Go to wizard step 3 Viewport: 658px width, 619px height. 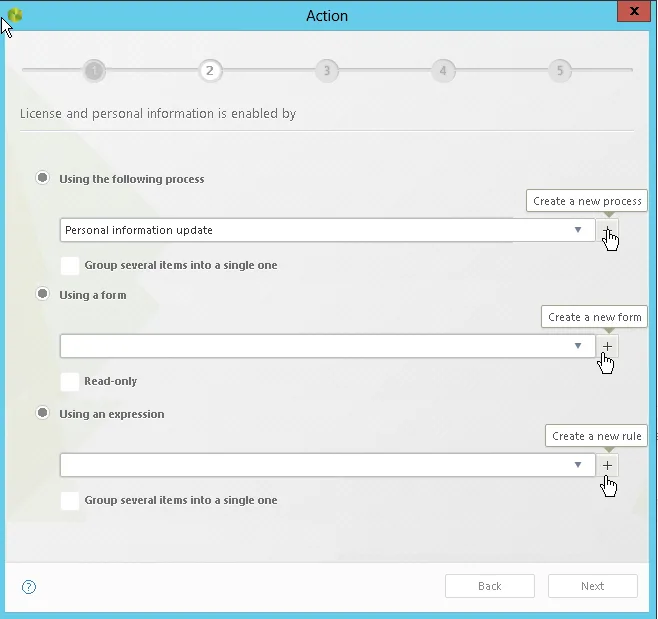pos(326,71)
